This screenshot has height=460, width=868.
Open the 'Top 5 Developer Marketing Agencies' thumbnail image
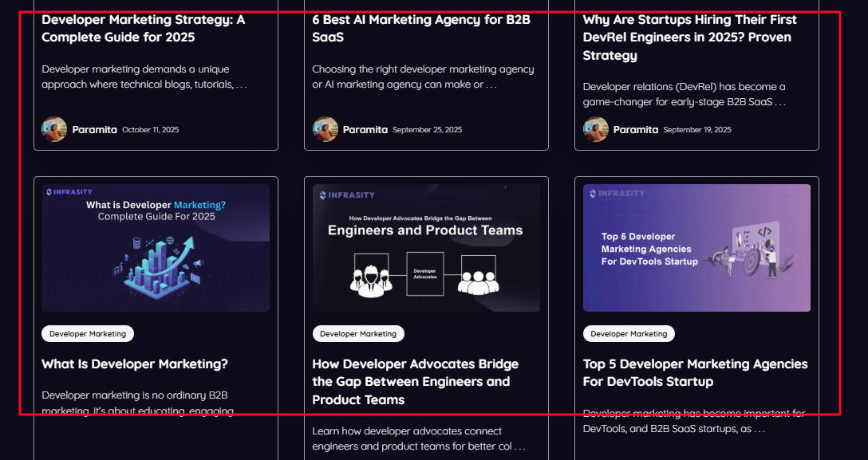click(697, 248)
